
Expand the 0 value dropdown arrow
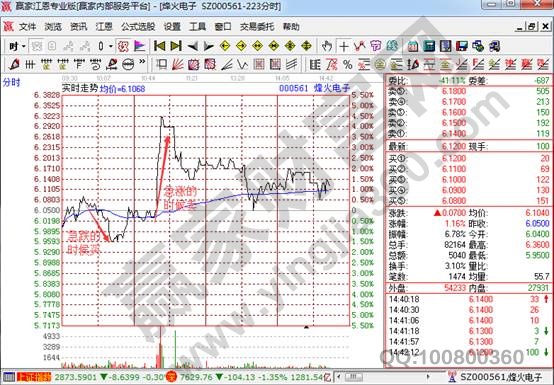(111, 46)
